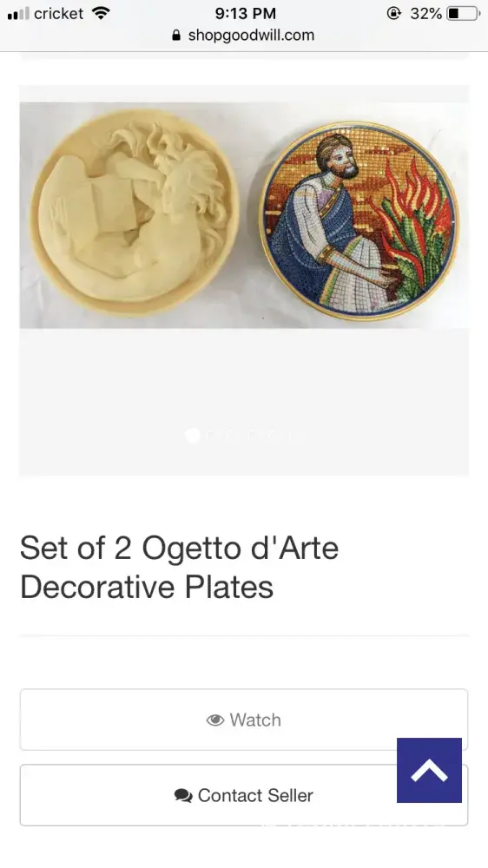This screenshot has width=488, height=868.
Task: Click the Ogetto d'Arte Decorative Plates title
Action: click(x=179, y=568)
